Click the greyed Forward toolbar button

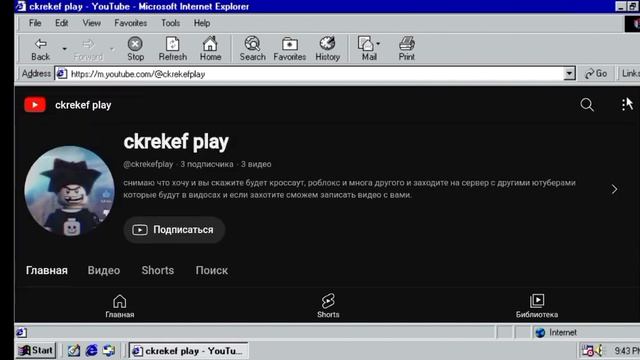point(88,49)
